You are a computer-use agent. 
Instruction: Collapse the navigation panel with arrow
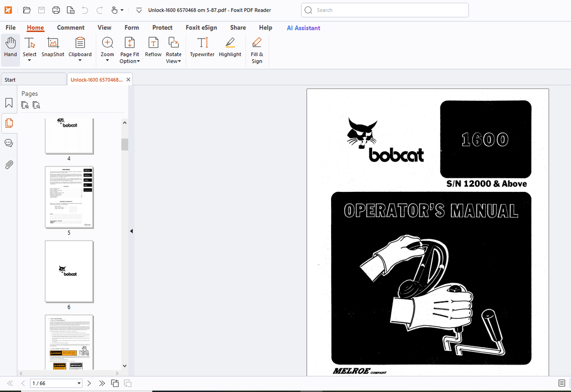point(131,231)
